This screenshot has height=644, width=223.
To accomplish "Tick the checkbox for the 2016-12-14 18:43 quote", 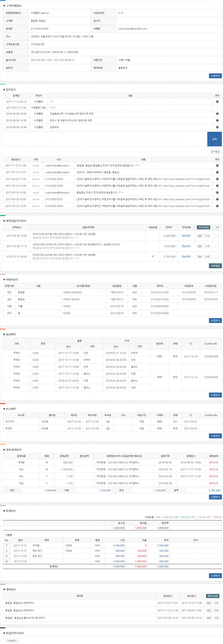I will [217, 256].
